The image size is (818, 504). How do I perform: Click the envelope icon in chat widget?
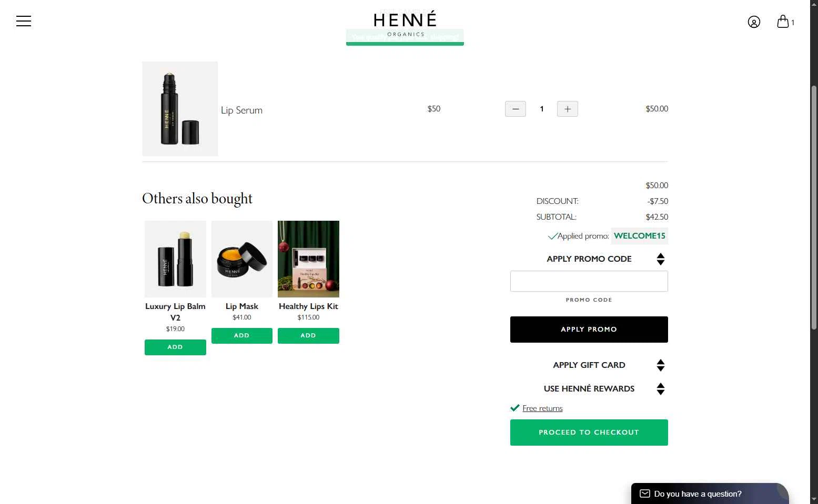point(645,493)
